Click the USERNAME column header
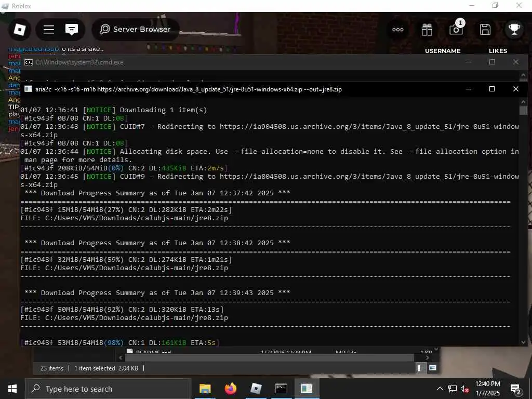Image resolution: width=532 pixels, height=399 pixels. coord(443,50)
